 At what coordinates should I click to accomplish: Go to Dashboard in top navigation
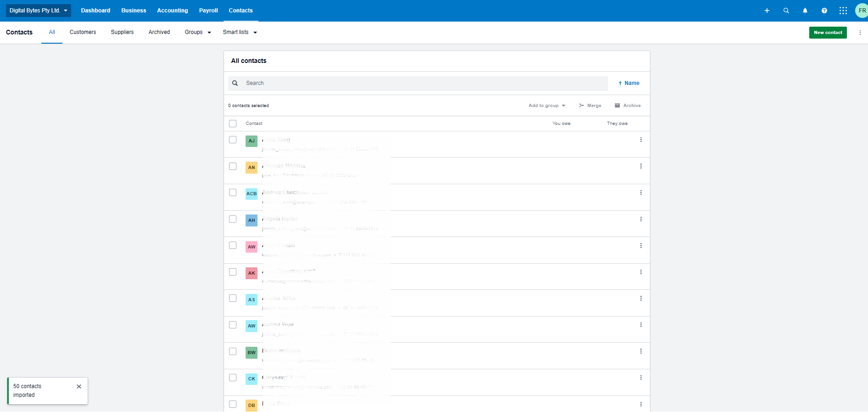(x=95, y=11)
